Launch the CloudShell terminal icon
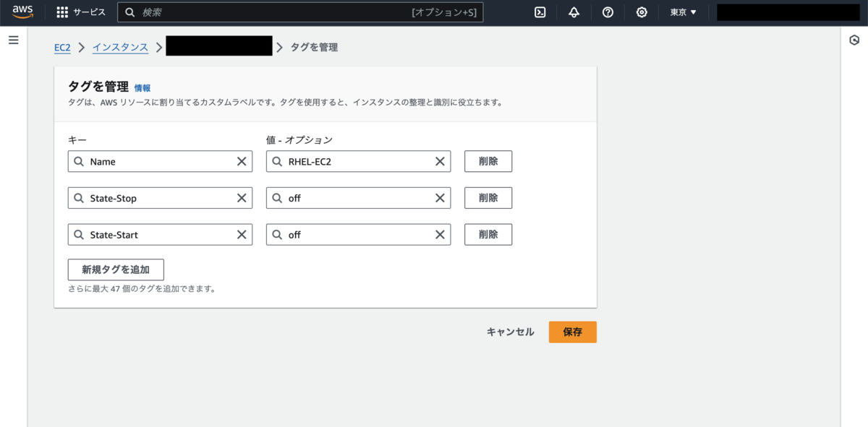Viewport: 868px width, 427px height. tap(540, 12)
